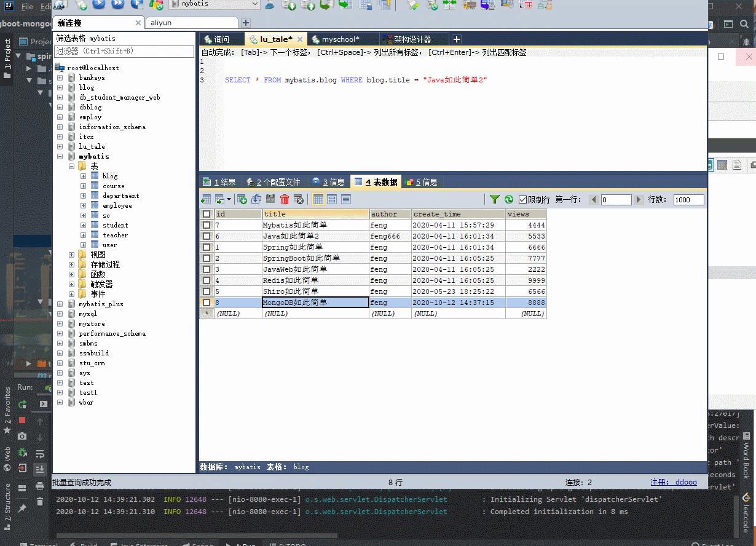Expand the 视图 folder under mybatis
Screen dimensions: 756x546
pyautogui.click(x=71, y=254)
